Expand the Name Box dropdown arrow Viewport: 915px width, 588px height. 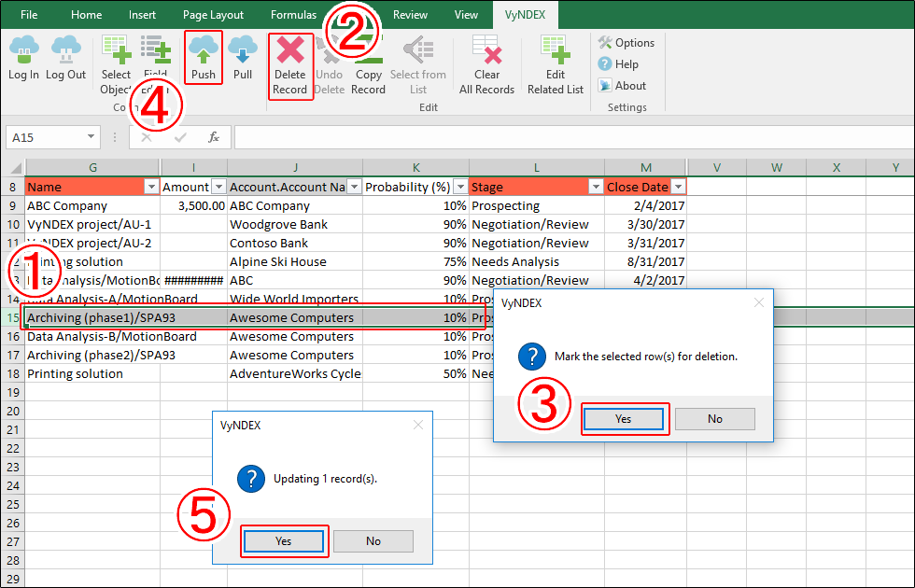pos(91,137)
